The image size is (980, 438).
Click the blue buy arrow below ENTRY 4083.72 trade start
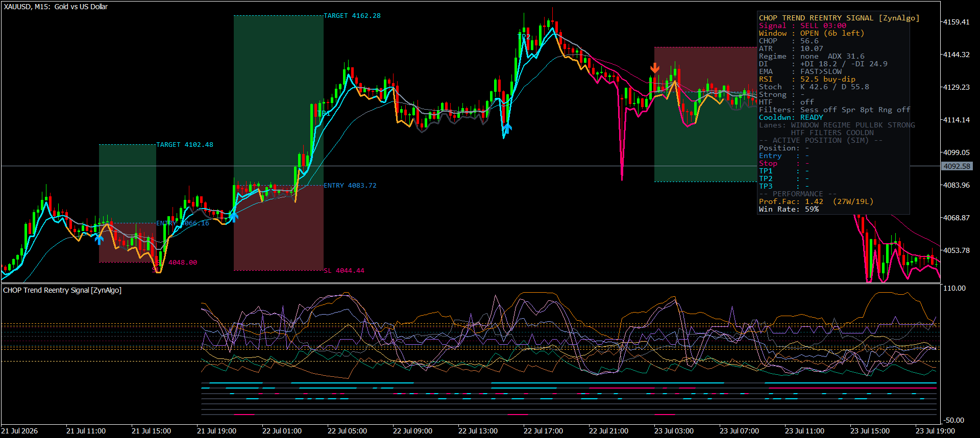pos(233,217)
